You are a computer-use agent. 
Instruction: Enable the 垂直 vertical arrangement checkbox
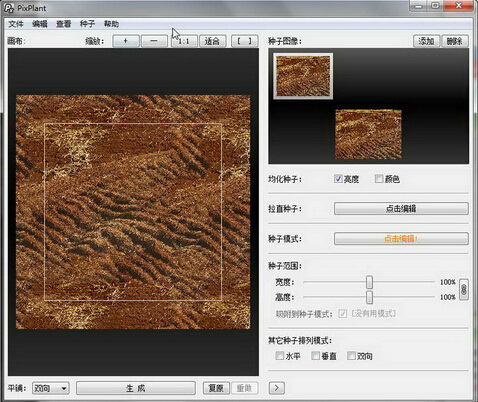315,356
